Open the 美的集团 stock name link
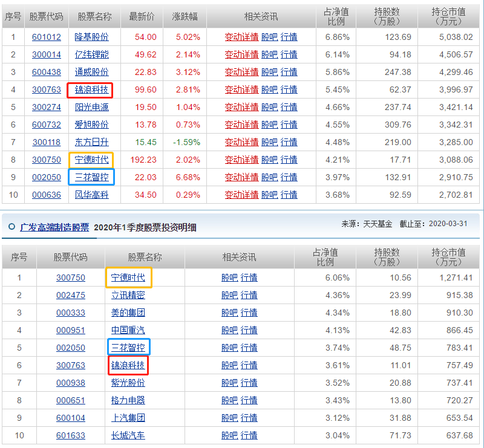 (128, 313)
